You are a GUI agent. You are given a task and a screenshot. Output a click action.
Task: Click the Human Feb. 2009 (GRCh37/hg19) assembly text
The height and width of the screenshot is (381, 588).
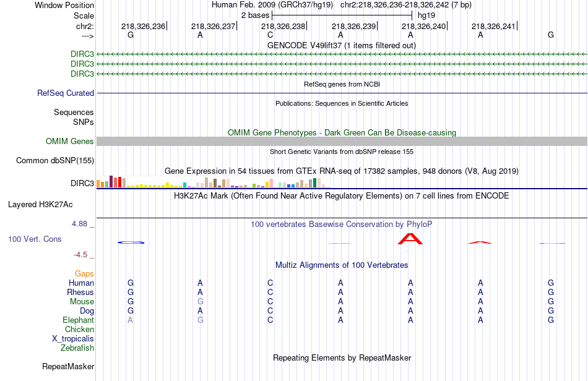[272, 5]
